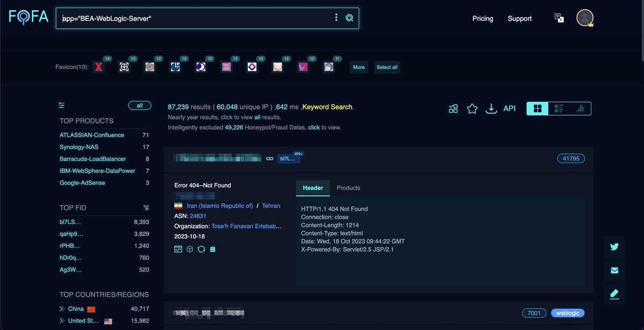Toggle the 'all' pill in sidebar
This screenshot has width=644, height=330.
[140, 106]
